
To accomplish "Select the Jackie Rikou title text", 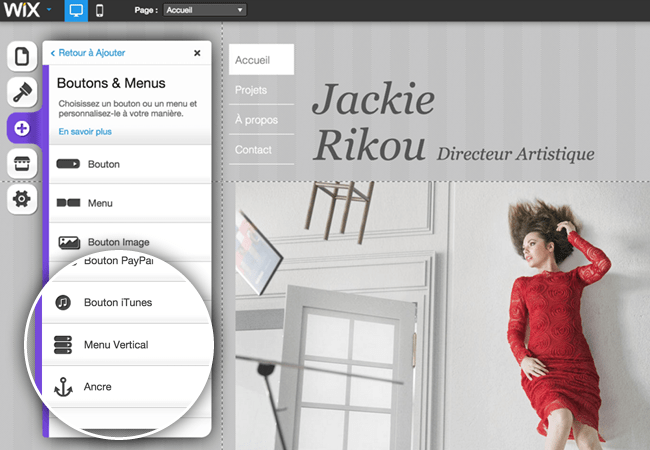I will 373,121.
